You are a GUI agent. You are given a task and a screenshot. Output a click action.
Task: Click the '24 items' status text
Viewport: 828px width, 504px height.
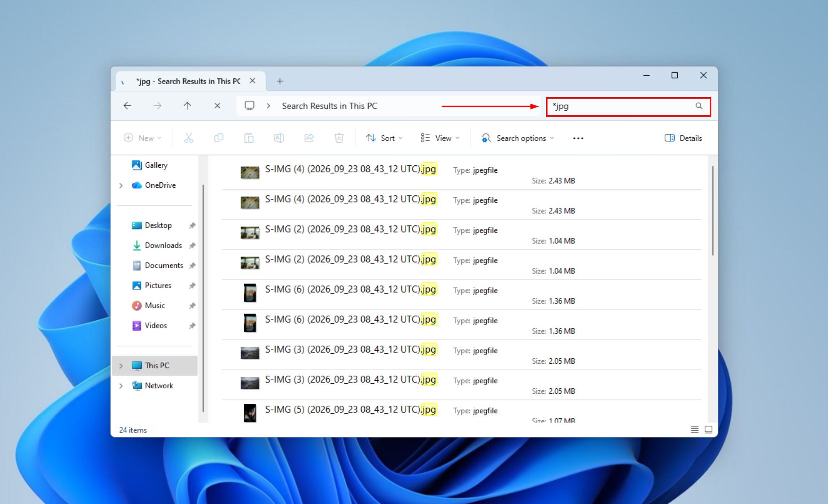click(133, 430)
